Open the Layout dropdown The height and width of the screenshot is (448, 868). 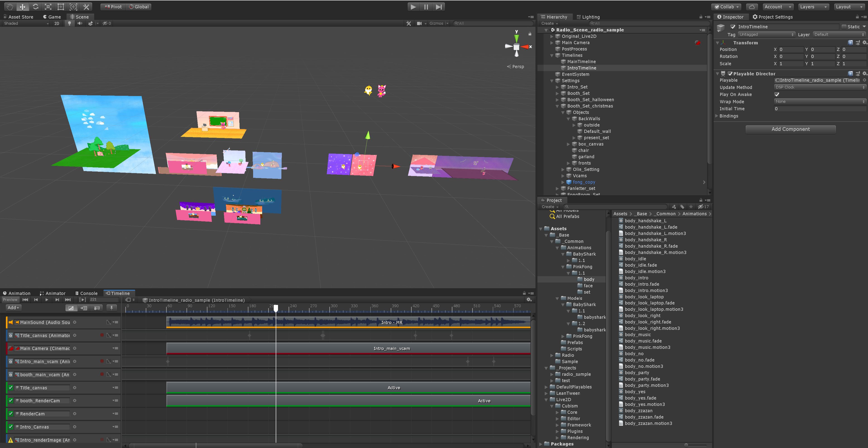coord(849,7)
